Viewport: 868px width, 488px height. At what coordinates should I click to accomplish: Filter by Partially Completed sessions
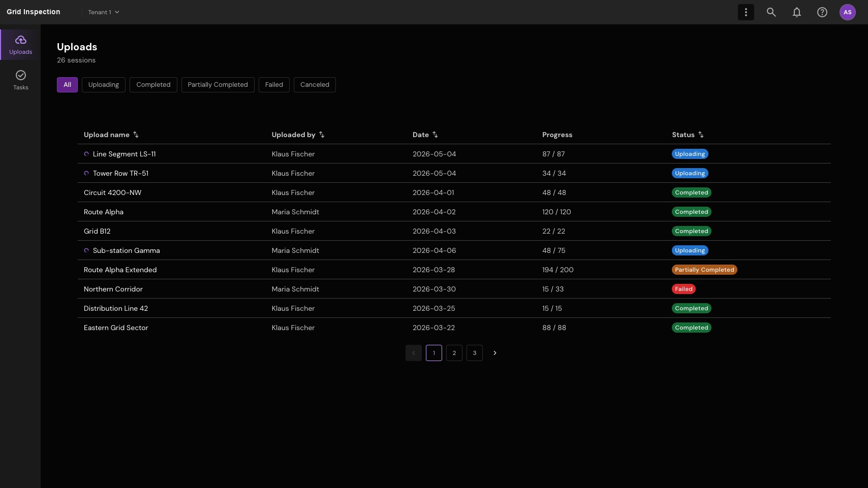click(x=218, y=85)
